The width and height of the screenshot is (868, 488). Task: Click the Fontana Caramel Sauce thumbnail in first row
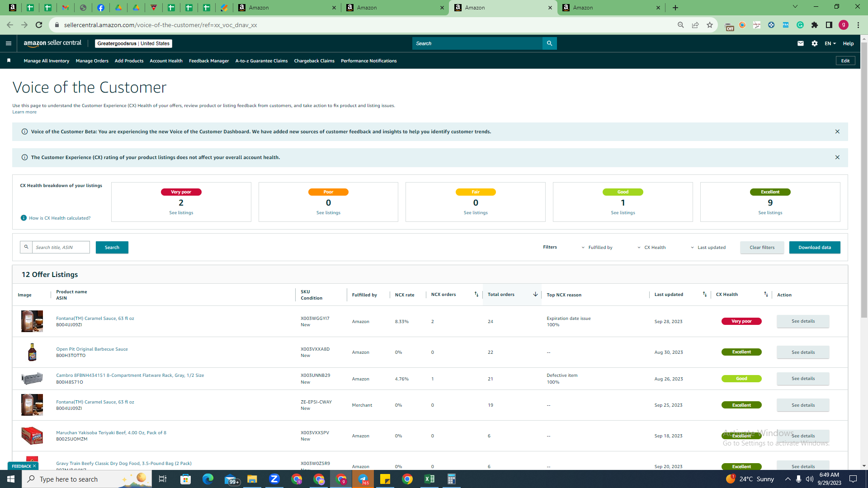[x=32, y=321]
